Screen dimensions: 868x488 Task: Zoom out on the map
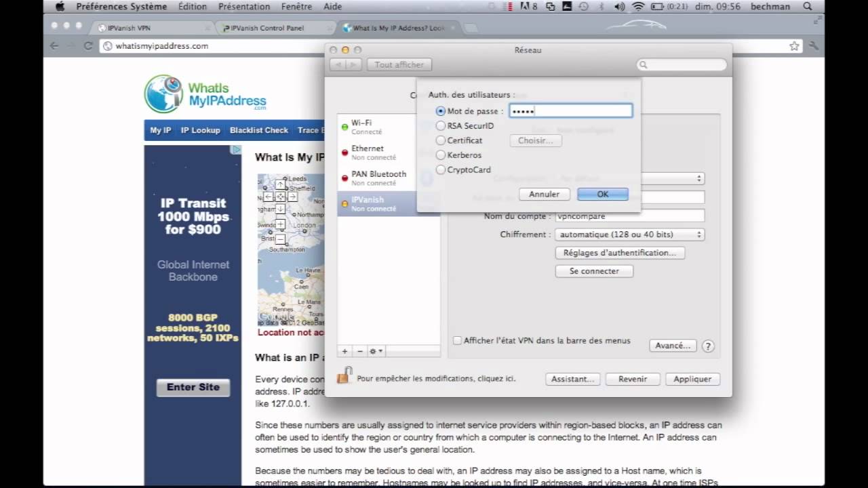tap(280, 239)
